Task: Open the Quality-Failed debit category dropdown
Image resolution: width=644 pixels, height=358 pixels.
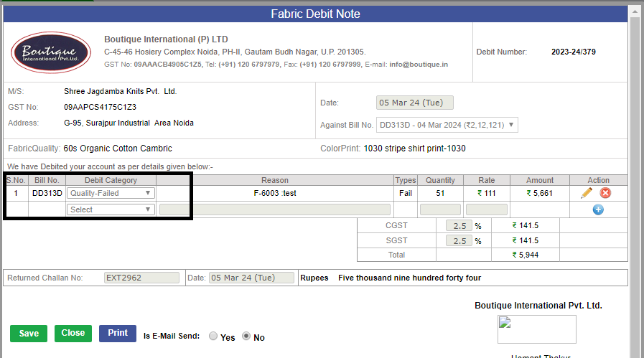Action: pyautogui.click(x=111, y=193)
